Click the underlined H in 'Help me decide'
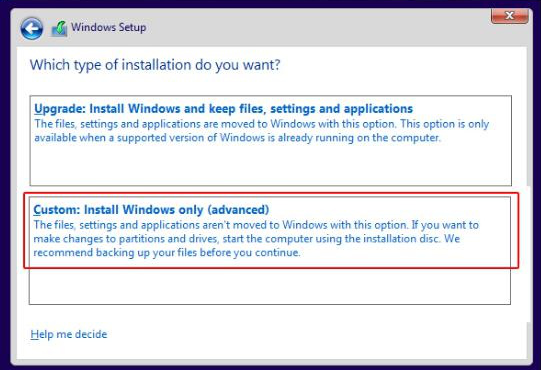 [35, 334]
